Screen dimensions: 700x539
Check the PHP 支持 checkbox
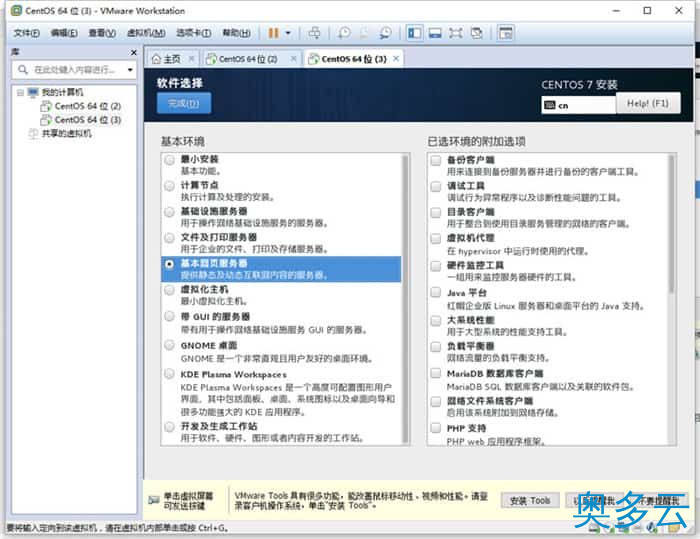tap(436, 428)
